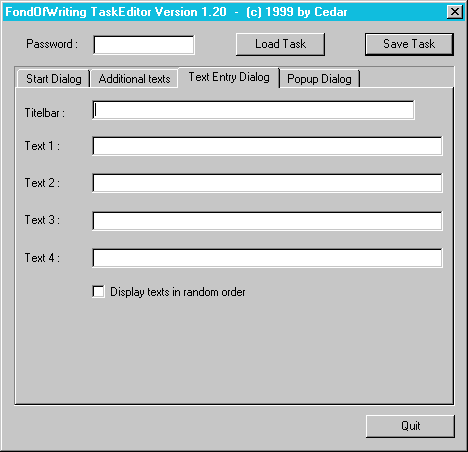Select the Text Entry Dialog tab
Image resolution: width=468 pixels, height=452 pixels.
tap(229, 77)
